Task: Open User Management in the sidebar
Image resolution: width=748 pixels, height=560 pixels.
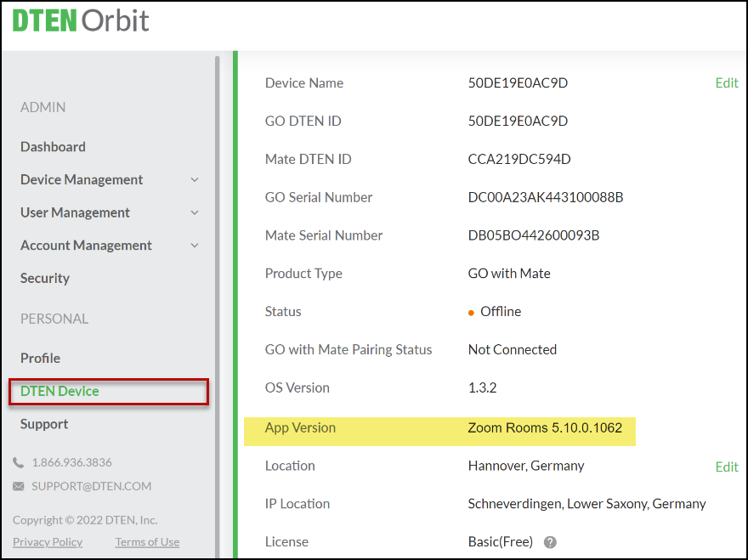Action: (75, 212)
